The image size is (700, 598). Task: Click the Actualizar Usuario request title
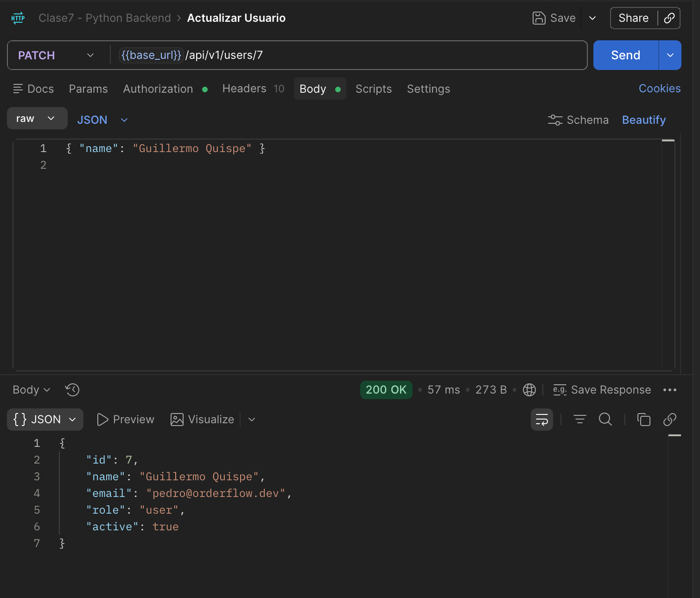pos(236,18)
